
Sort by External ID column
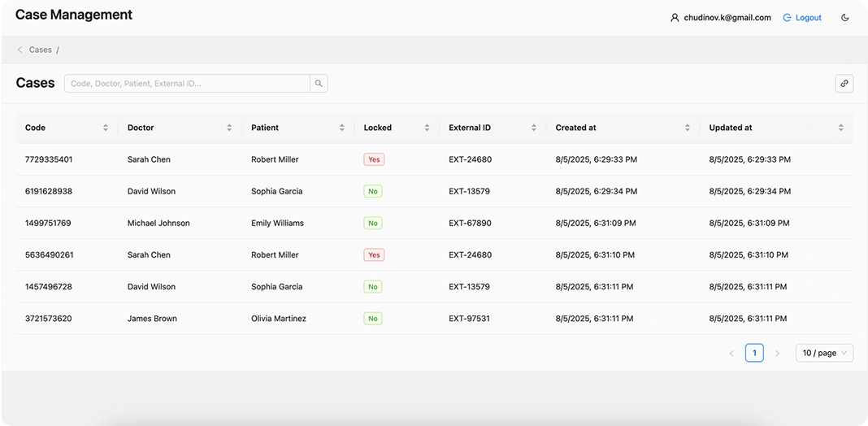[x=533, y=128]
